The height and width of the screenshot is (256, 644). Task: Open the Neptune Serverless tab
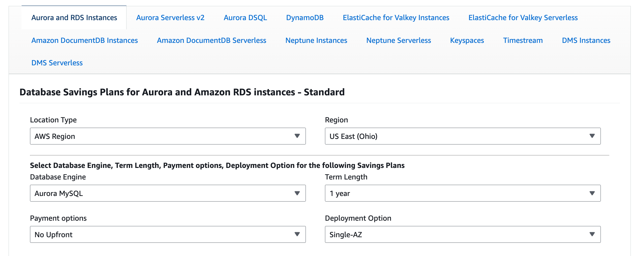[x=398, y=41]
